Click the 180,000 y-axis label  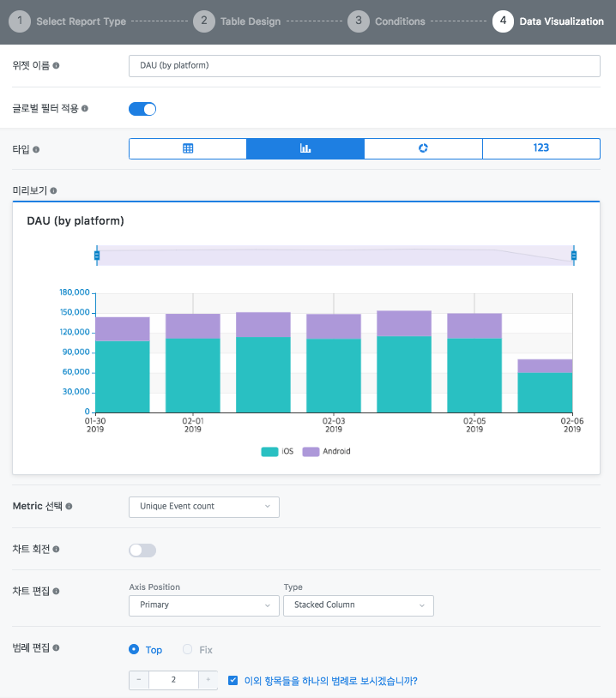[75, 292]
